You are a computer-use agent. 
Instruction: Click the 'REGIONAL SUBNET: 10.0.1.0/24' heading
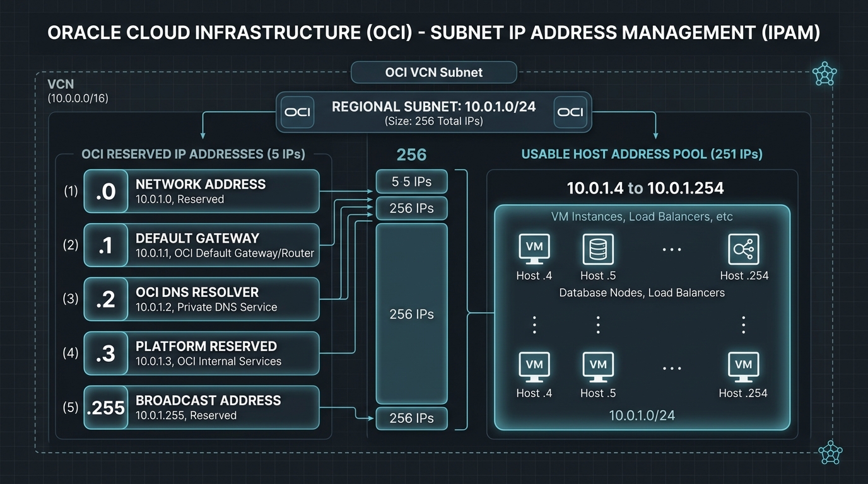click(x=434, y=107)
